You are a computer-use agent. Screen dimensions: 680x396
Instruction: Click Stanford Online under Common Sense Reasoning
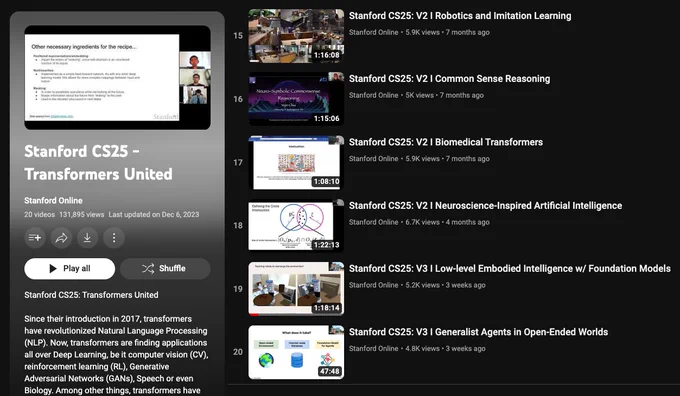[x=373, y=95]
